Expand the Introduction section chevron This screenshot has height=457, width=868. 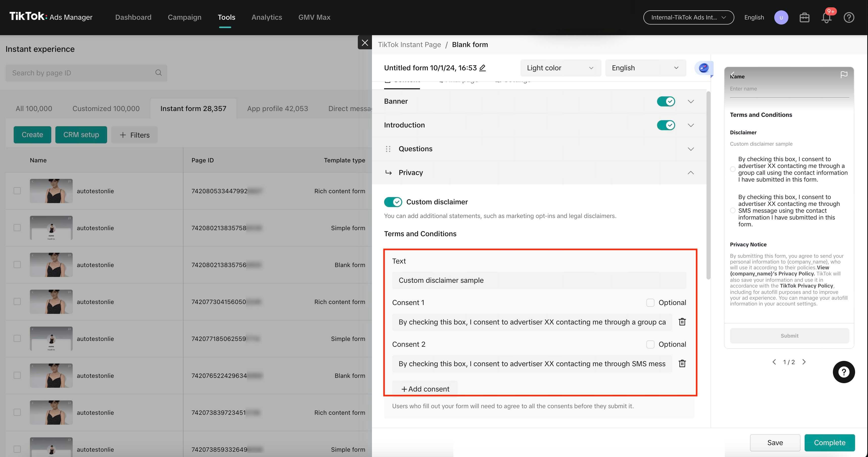690,125
